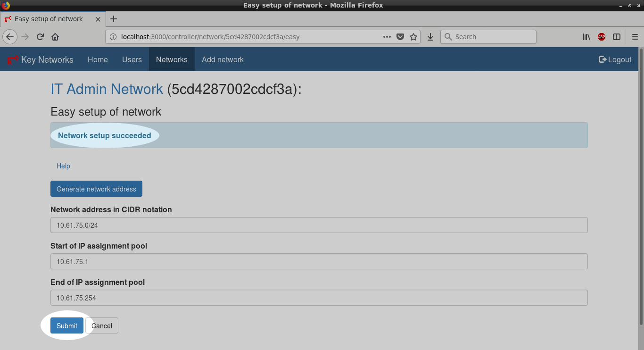Click the End of IP assignment pool field
The image size is (644, 350).
click(319, 298)
